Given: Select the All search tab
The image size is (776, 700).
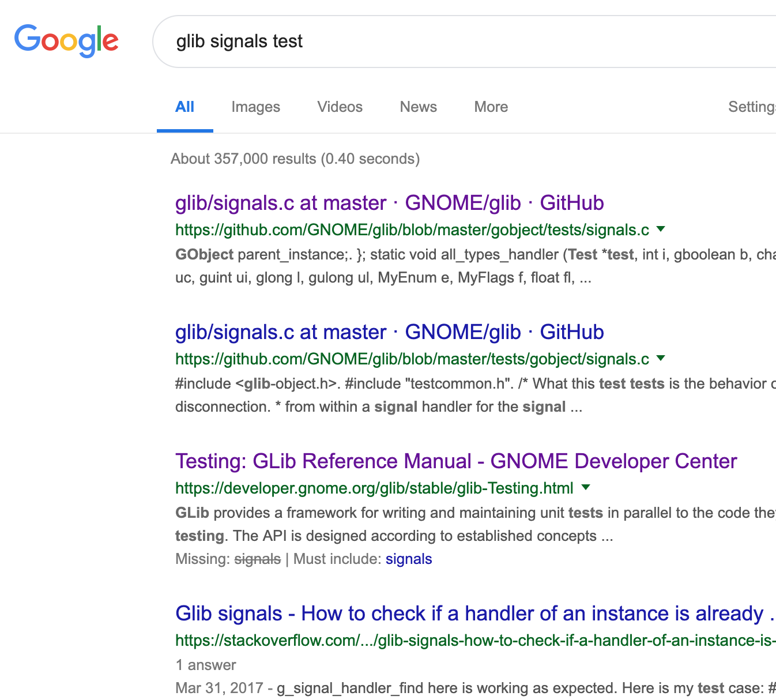Looking at the screenshot, I should coord(184,107).
